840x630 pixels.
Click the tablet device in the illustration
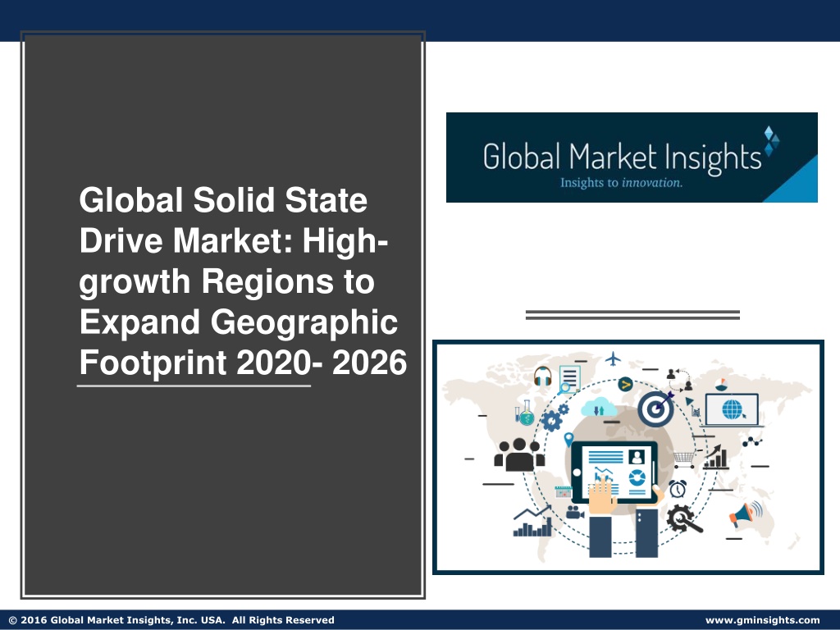pyautogui.click(x=615, y=472)
